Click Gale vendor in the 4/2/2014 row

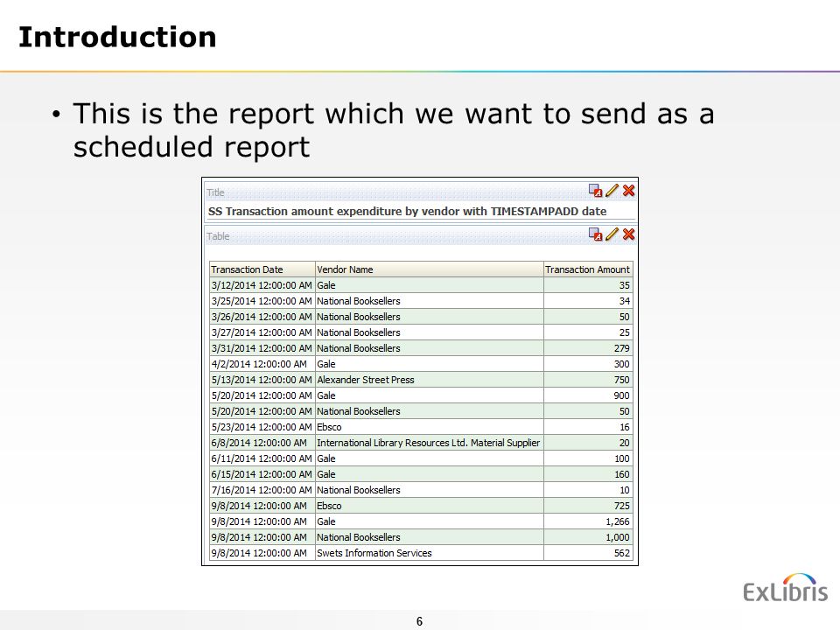(430, 364)
